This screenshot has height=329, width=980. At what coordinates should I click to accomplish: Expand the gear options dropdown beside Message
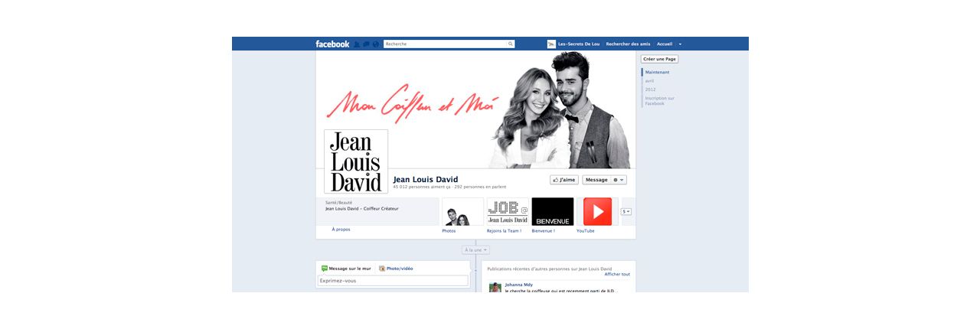coord(619,180)
